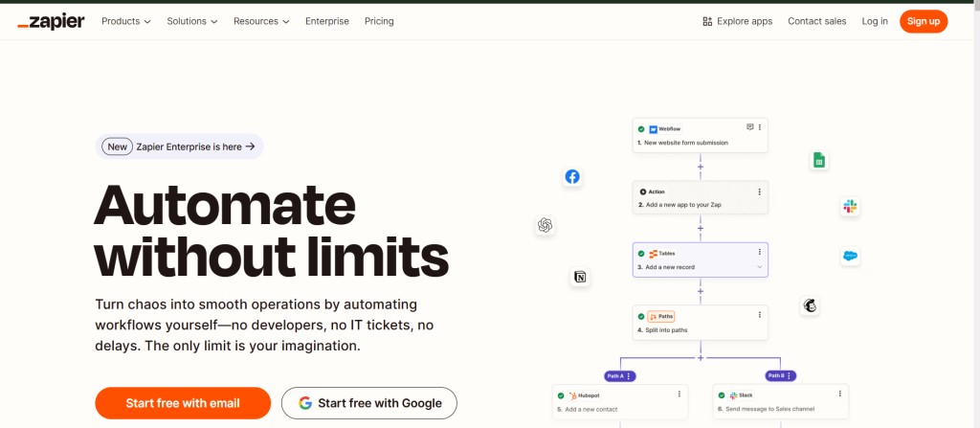The image size is (980, 428).
Task: Click the green check on Paths step
Action: (x=641, y=317)
